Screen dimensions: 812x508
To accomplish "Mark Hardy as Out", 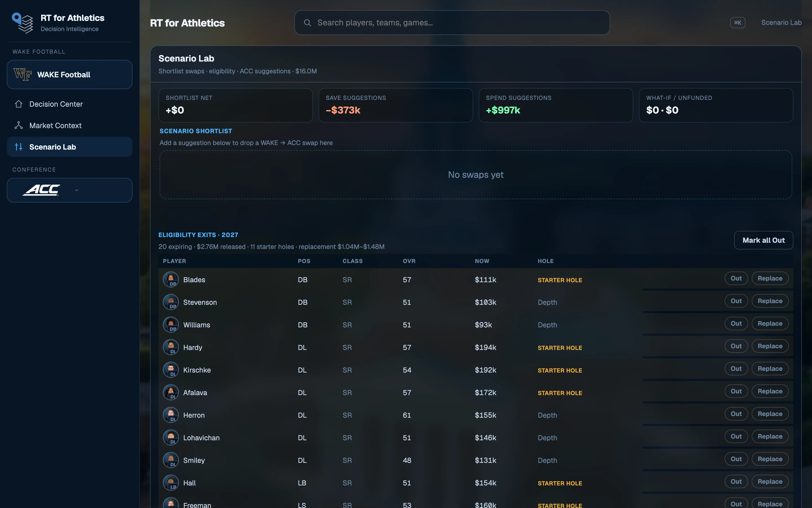I will click(736, 346).
